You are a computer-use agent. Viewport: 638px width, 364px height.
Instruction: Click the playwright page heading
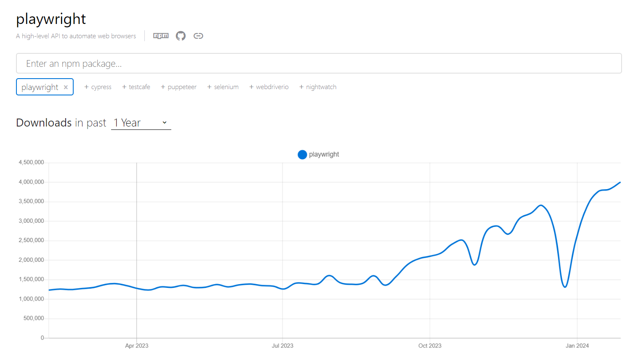coord(51,19)
